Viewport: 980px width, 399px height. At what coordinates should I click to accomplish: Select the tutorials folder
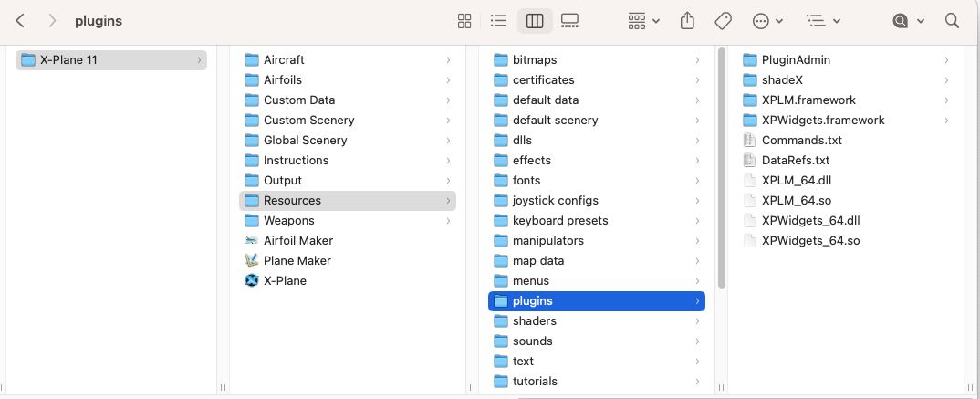(x=597, y=381)
